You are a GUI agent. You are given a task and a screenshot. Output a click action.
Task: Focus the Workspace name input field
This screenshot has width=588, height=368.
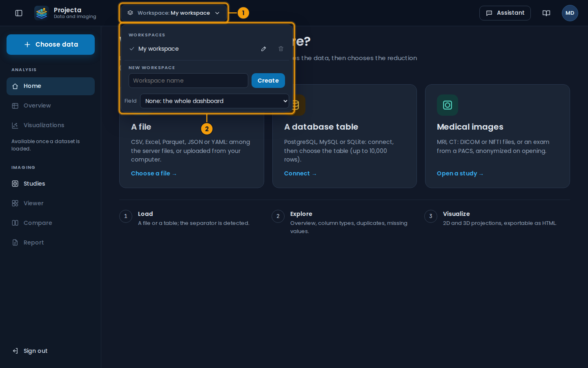tap(188, 81)
